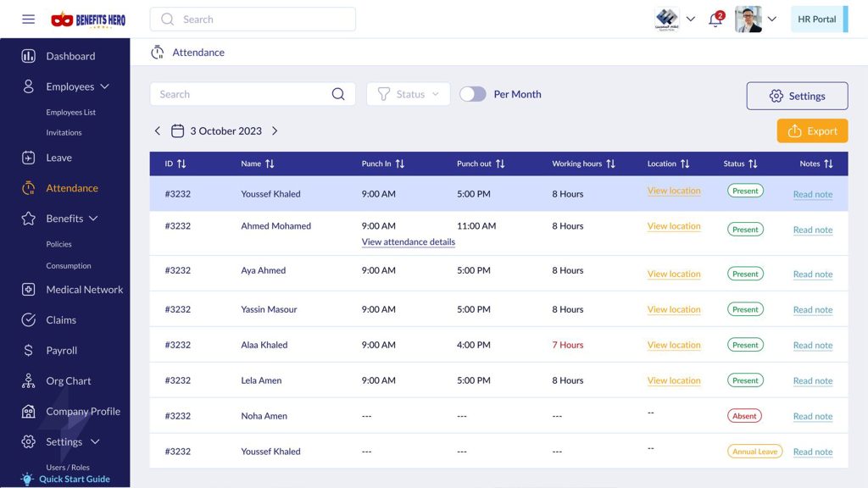Toggle the Per Month switch
Image resolution: width=868 pixels, height=488 pixels.
pyautogui.click(x=473, y=94)
